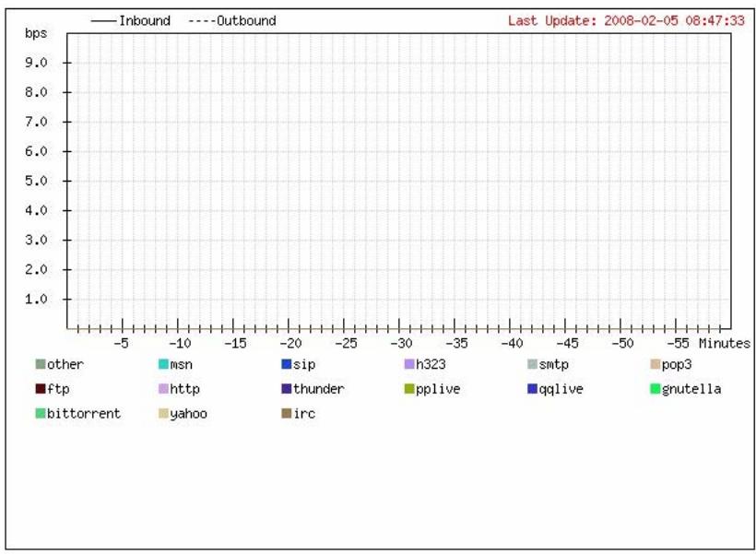Click the 1.0 y-axis value
The image size is (756, 554).
[36, 299]
